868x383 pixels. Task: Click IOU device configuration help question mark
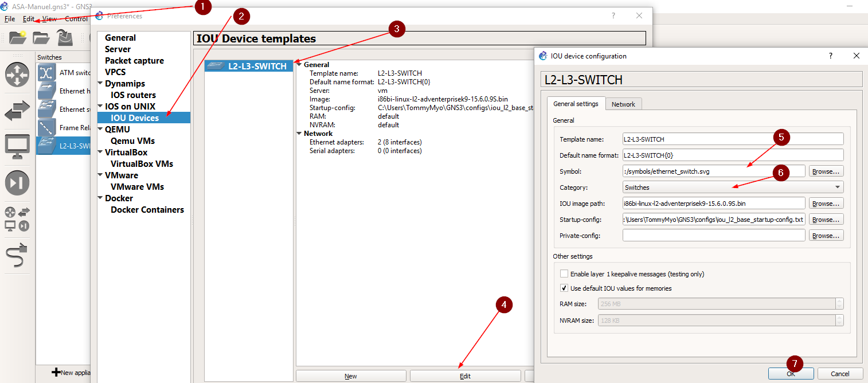tap(831, 56)
